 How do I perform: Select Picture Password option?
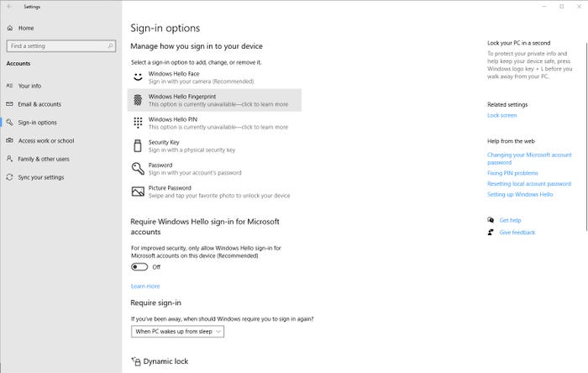(214, 192)
